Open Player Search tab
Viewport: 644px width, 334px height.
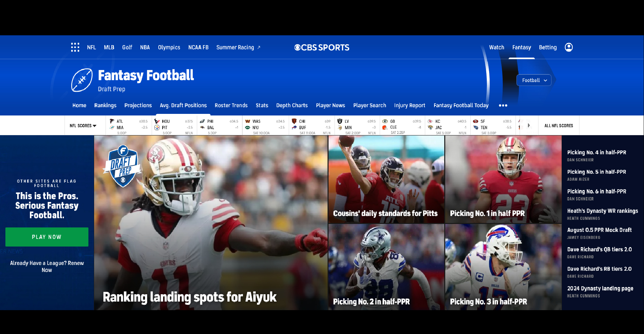pyautogui.click(x=370, y=105)
